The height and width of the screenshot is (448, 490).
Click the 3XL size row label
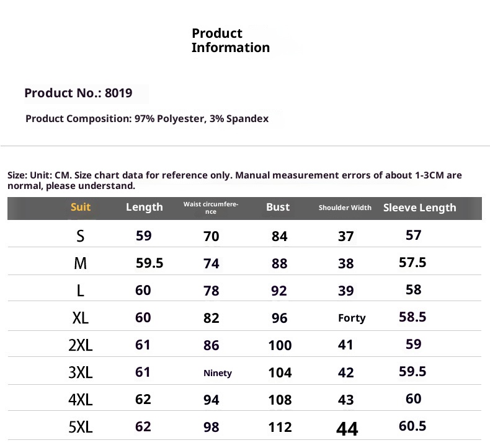point(81,372)
